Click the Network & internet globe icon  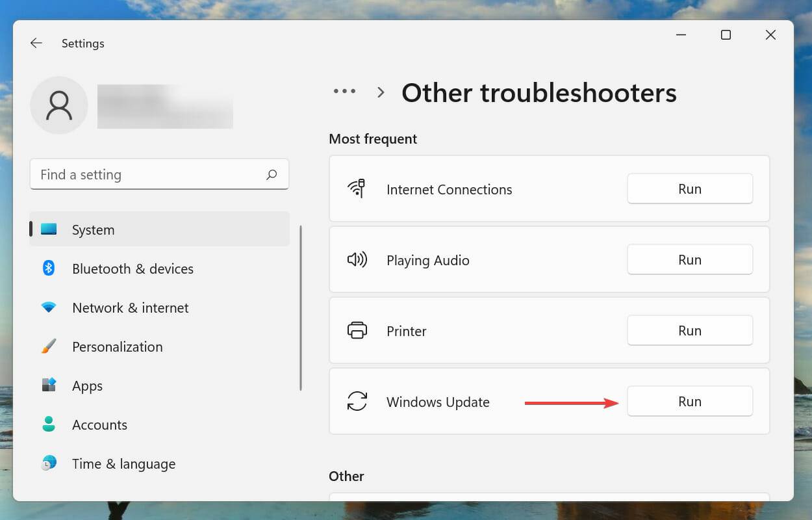48,307
